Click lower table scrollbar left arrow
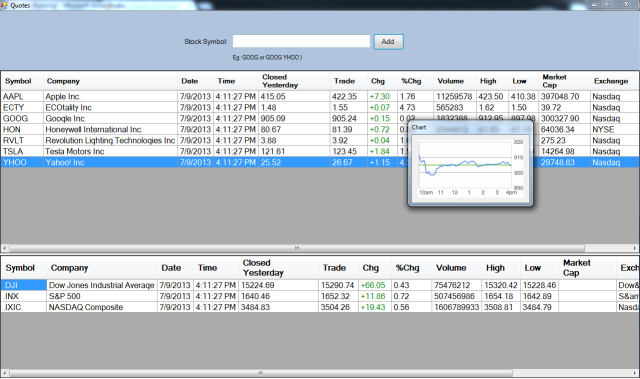Image resolution: width=640 pixels, height=379 pixels. (x=5, y=373)
